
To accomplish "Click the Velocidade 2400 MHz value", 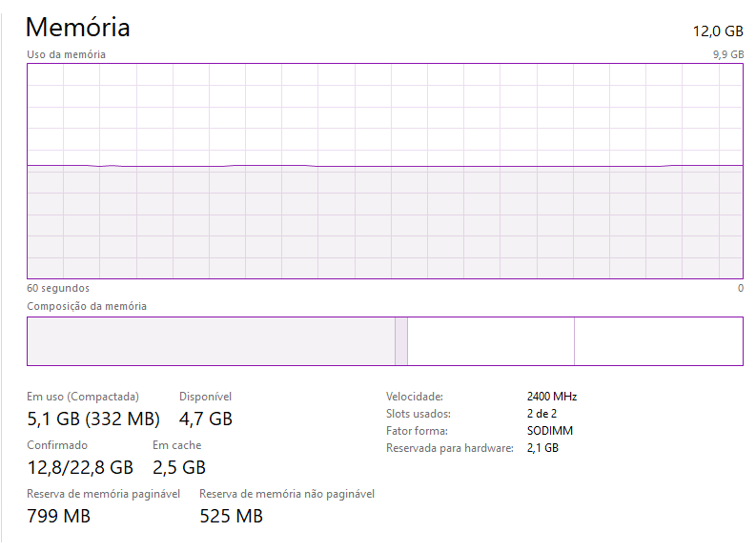I will [552, 397].
